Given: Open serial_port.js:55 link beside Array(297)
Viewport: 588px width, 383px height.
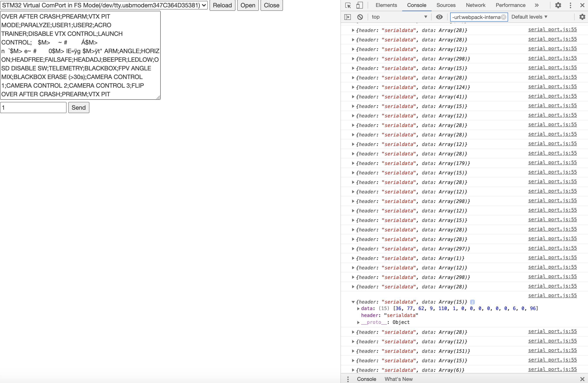Looking at the screenshot, I should (x=552, y=248).
